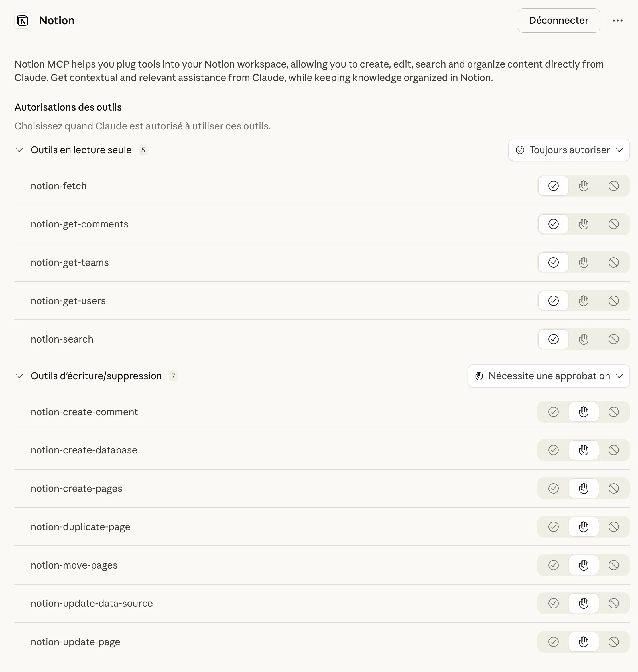Click the notion-create-pages tool name
Image resolution: width=638 pixels, height=672 pixels.
pos(76,488)
